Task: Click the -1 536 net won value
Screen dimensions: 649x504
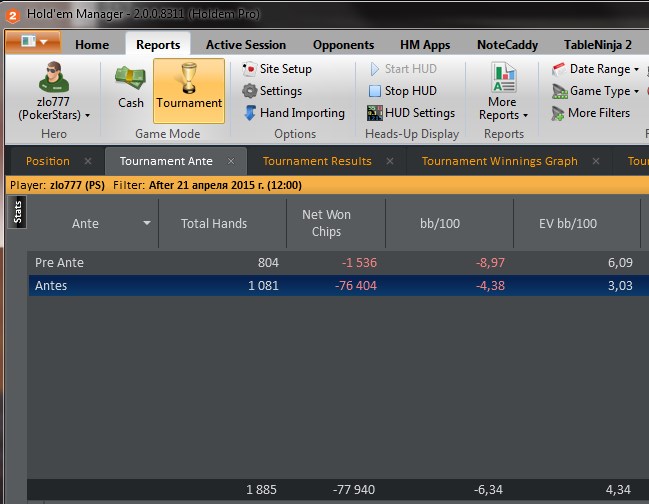Action: click(359, 262)
